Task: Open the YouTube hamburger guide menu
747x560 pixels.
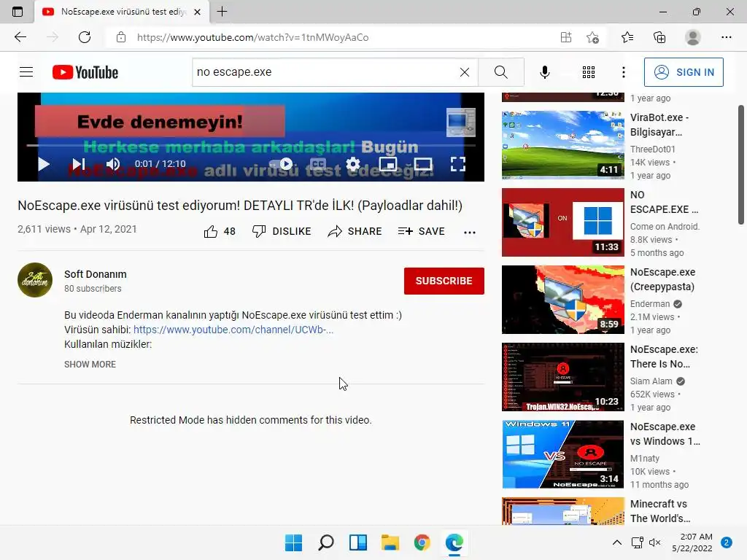Action: pos(26,72)
